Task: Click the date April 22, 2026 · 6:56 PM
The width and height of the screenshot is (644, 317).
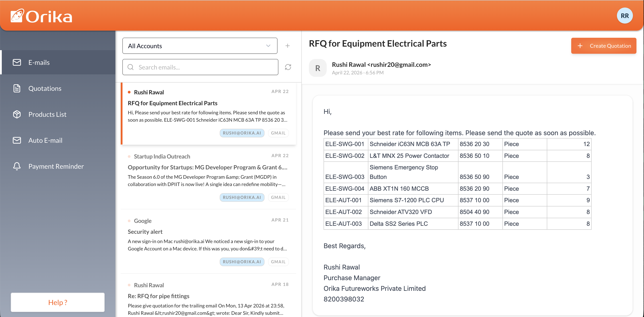Action: tap(358, 73)
